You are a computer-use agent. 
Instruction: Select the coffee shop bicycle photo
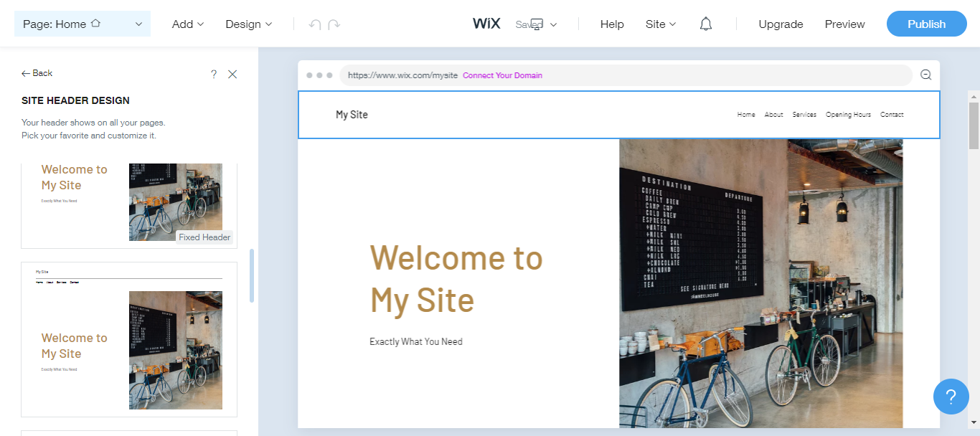[x=761, y=283]
